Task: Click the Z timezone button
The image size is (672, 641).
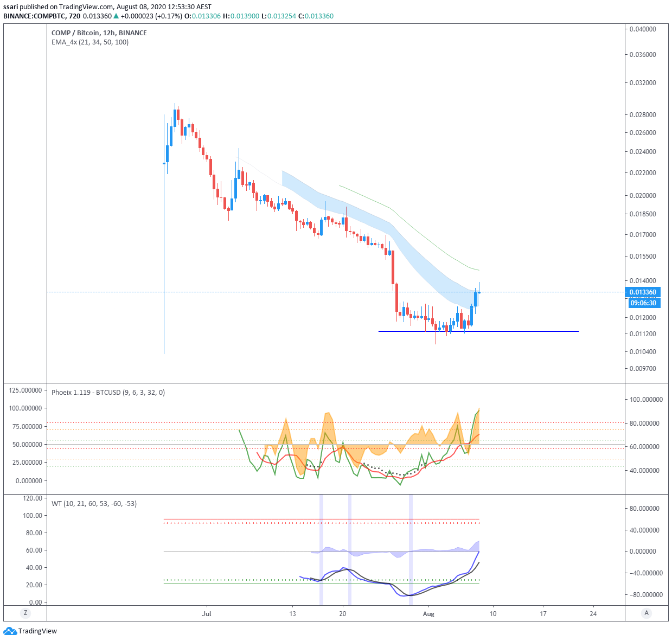Action: 25,613
